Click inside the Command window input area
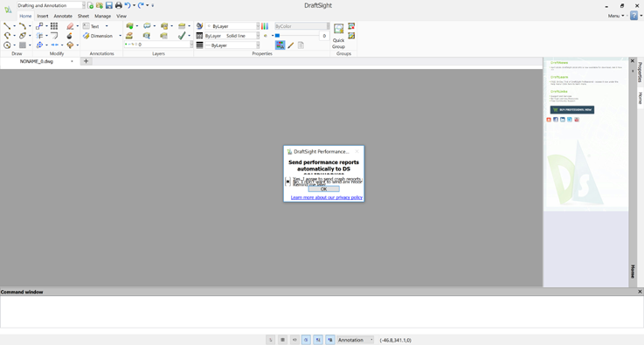The width and height of the screenshot is (644, 345). pos(322,312)
